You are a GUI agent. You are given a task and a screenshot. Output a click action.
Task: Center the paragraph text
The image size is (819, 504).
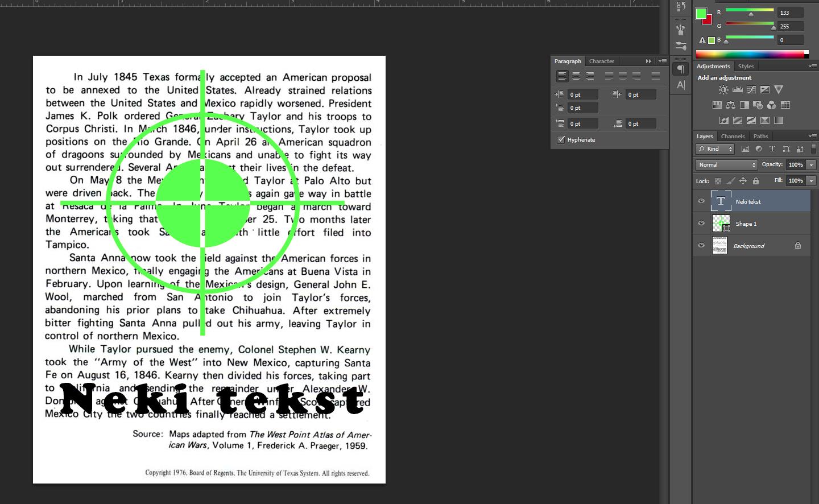[576, 76]
